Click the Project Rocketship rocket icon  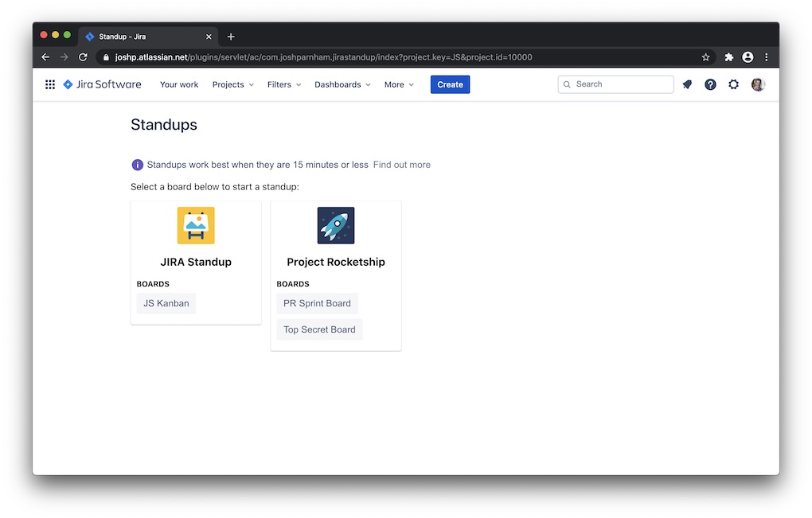tap(336, 226)
